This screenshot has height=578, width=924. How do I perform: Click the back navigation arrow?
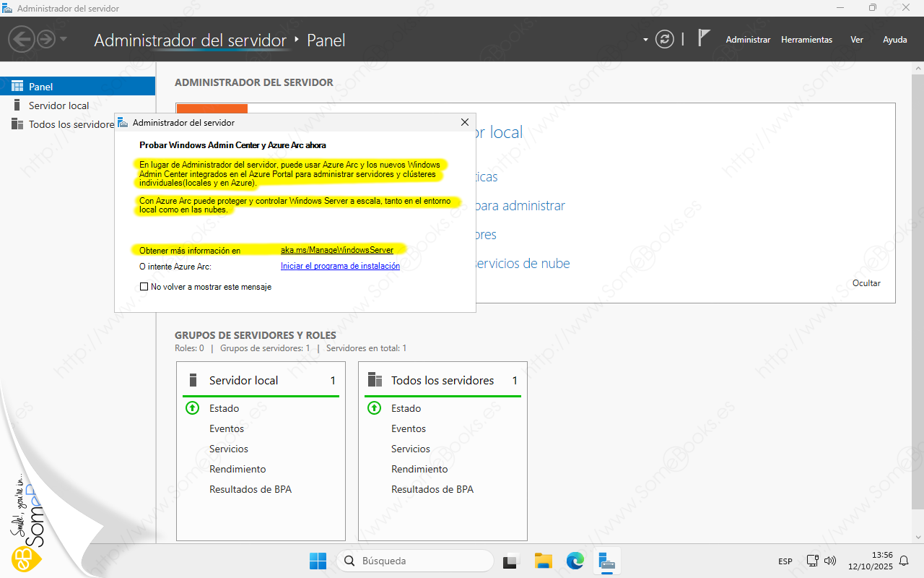23,39
